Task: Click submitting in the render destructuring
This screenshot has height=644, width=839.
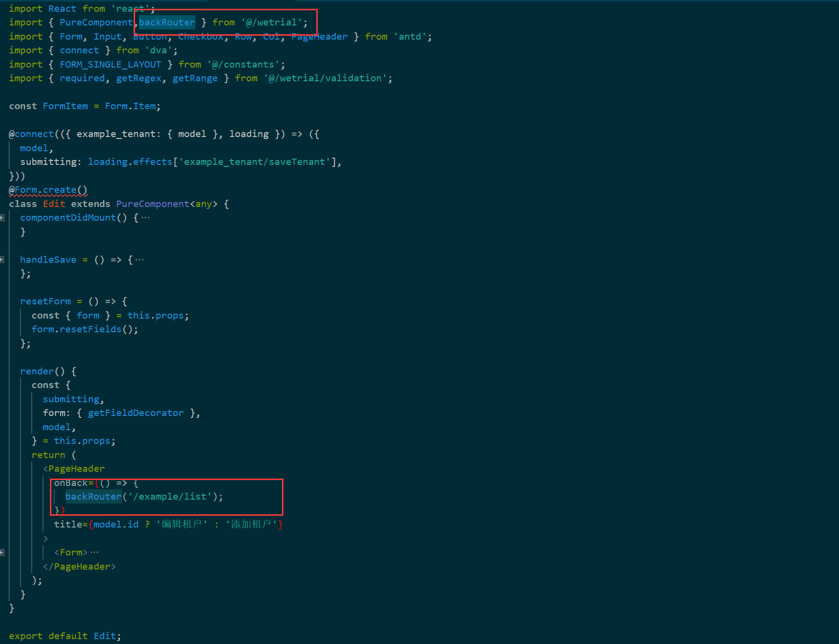Action: coord(71,399)
